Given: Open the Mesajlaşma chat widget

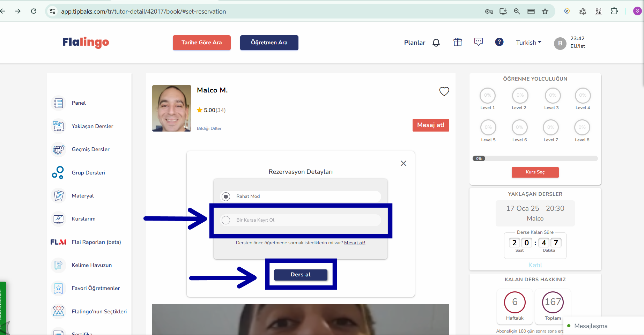Looking at the screenshot, I should (x=604, y=326).
